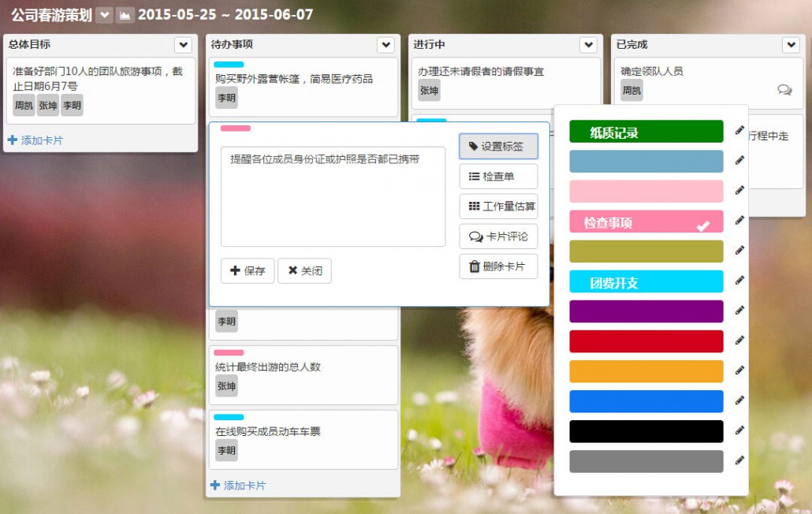Uncheck the selected 检查事项 pink label

[x=646, y=222]
